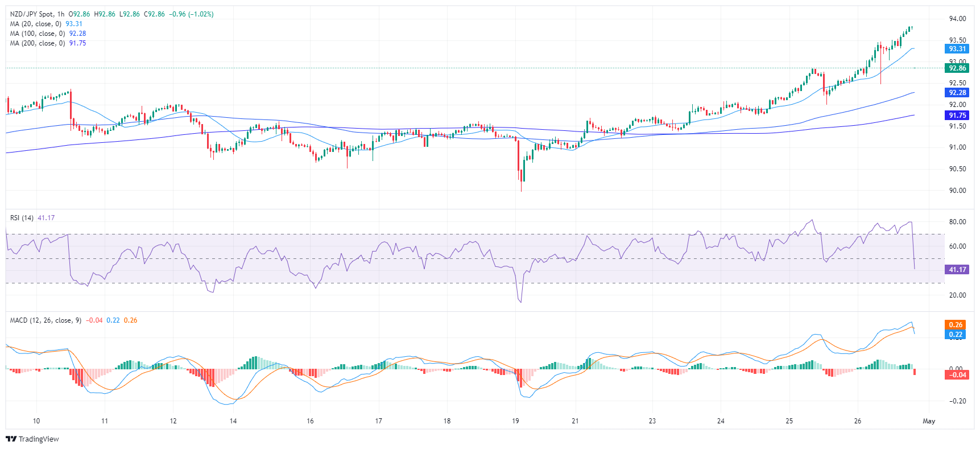This screenshot has height=449, width=980.
Task: Click the green 92.86 current price tag
Action: pos(957,68)
